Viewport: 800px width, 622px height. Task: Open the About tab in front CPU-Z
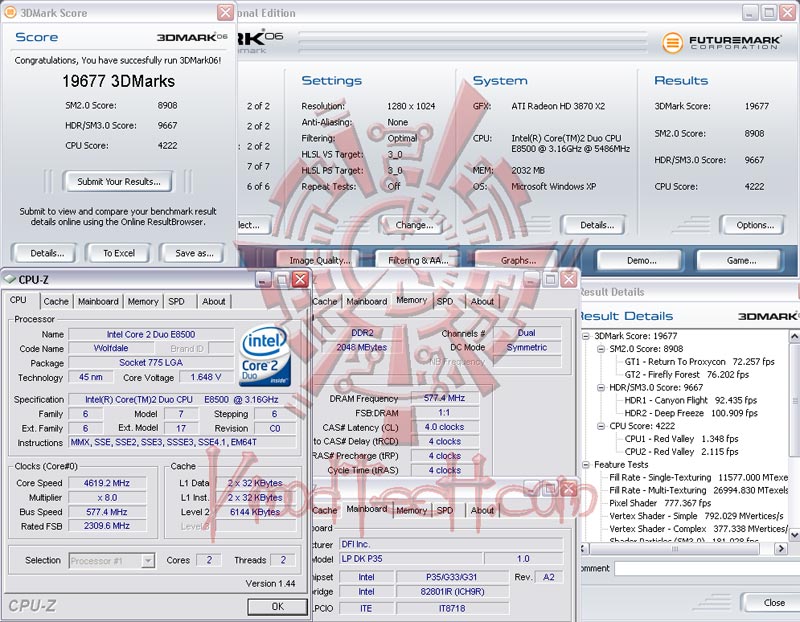[x=213, y=302]
